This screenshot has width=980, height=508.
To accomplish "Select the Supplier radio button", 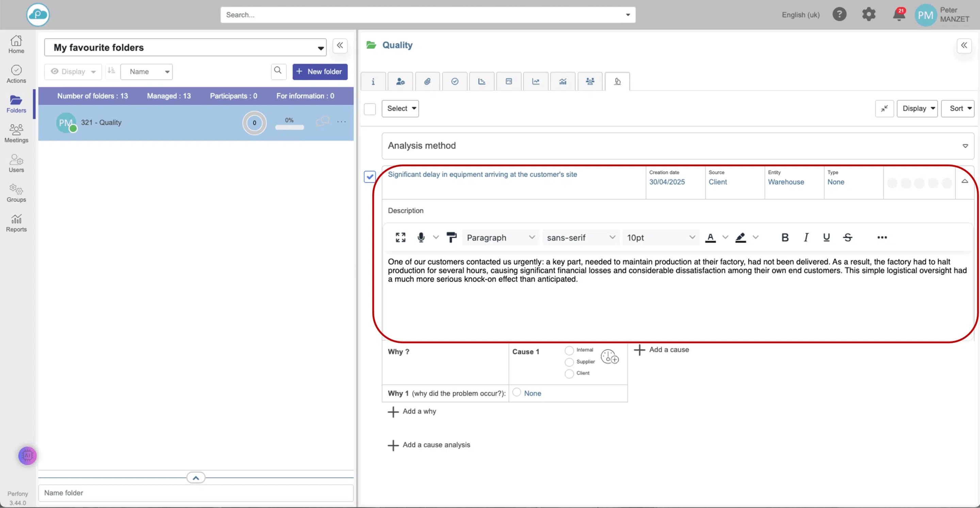I will coord(569,362).
